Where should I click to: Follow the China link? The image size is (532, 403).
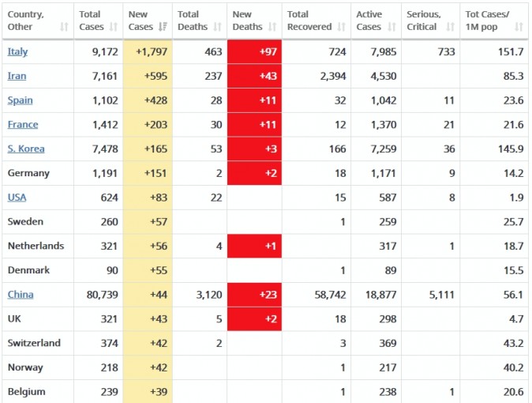coord(21,294)
